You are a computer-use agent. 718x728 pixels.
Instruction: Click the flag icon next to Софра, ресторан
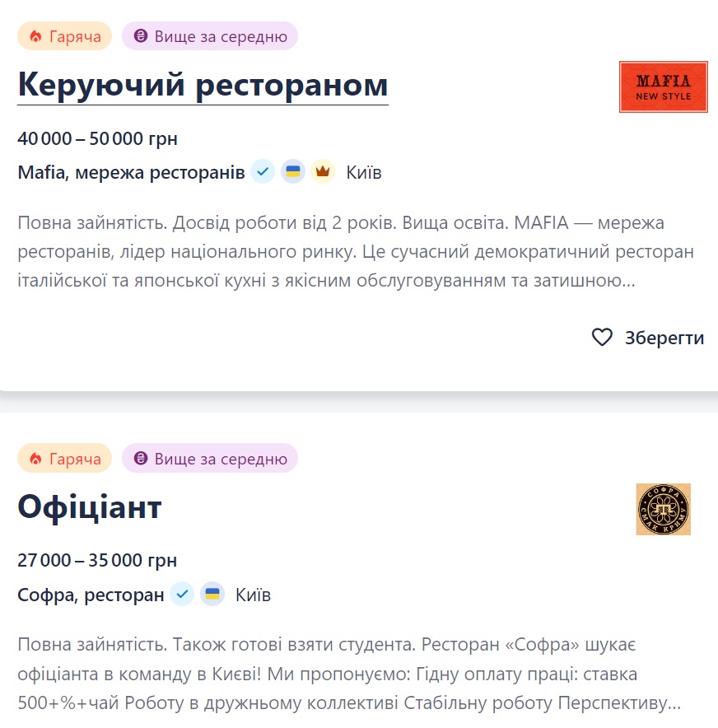click(212, 594)
